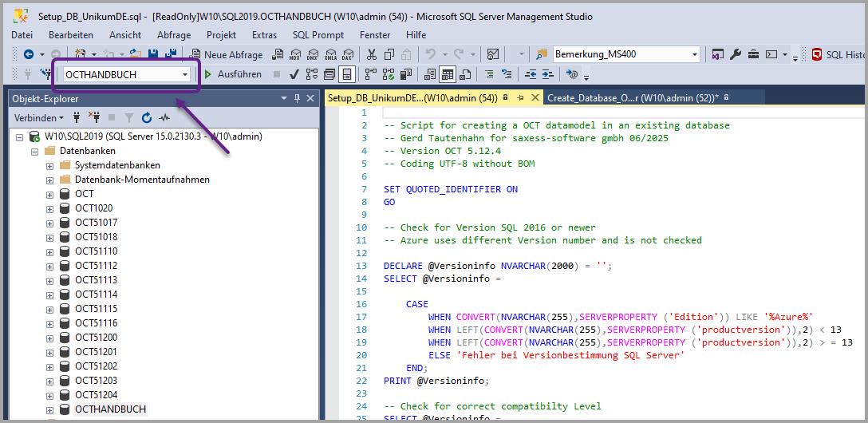Run the query with Ausführen
Viewport: 868px width, 423px height.
click(232, 74)
